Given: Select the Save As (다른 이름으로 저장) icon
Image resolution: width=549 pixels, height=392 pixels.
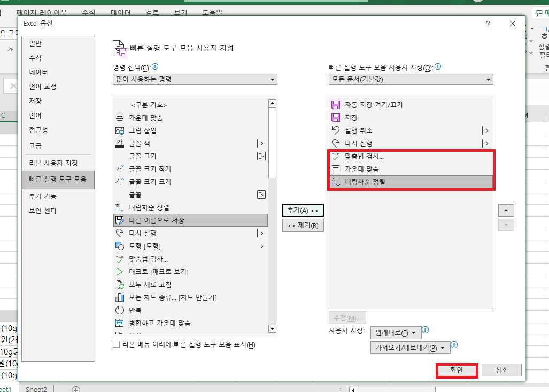Looking at the screenshot, I should (x=120, y=220).
